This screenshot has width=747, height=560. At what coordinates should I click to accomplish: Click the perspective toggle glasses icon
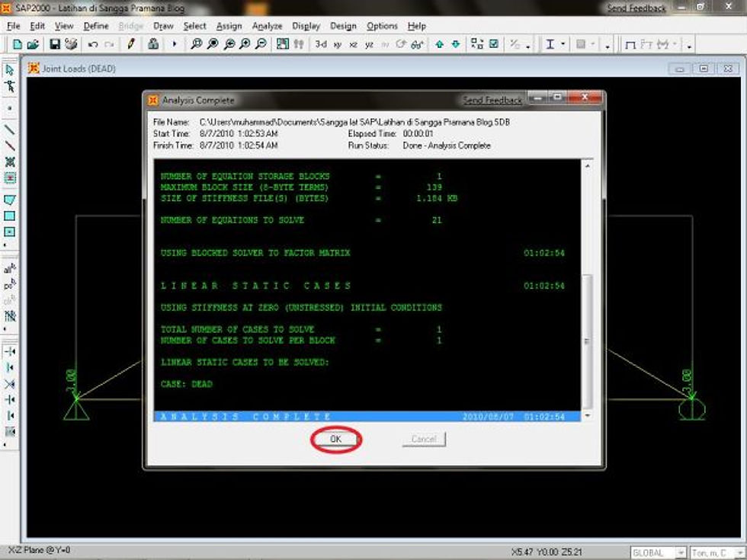click(x=418, y=44)
